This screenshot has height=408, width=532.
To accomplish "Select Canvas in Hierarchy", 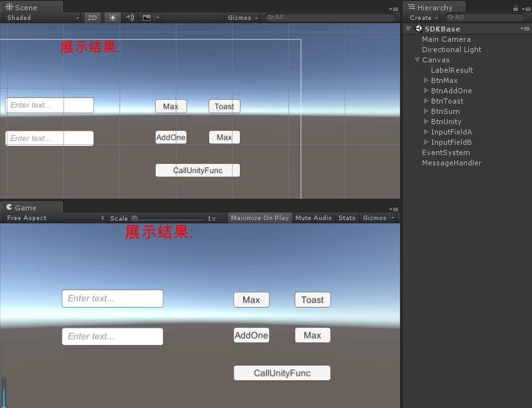I will (x=436, y=60).
